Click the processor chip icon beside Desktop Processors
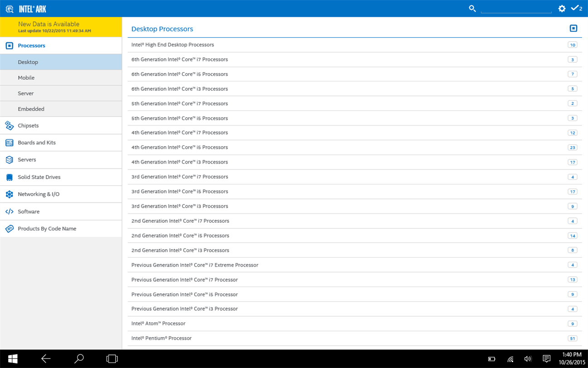 pos(573,28)
